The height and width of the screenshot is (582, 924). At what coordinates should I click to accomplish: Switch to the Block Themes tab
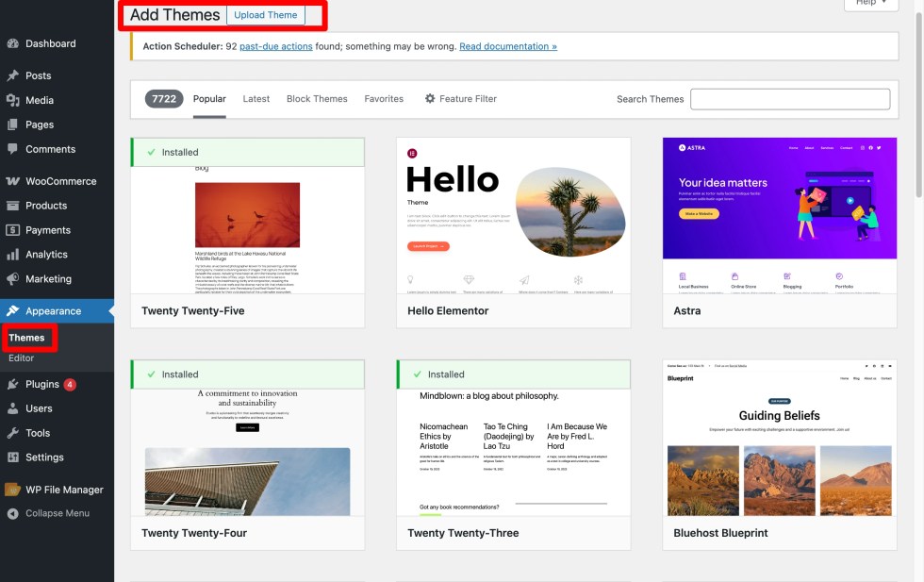coord(317,99)
